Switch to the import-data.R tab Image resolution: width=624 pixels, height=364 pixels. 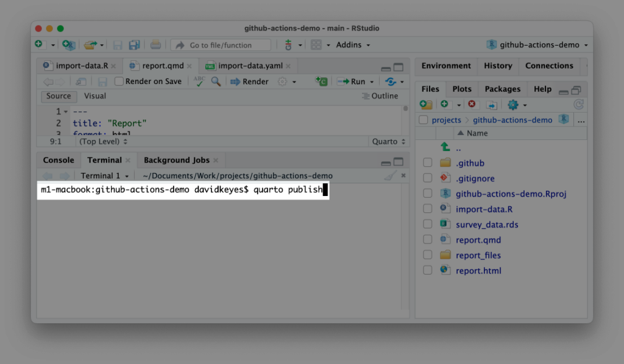click(x=82, y=66)
